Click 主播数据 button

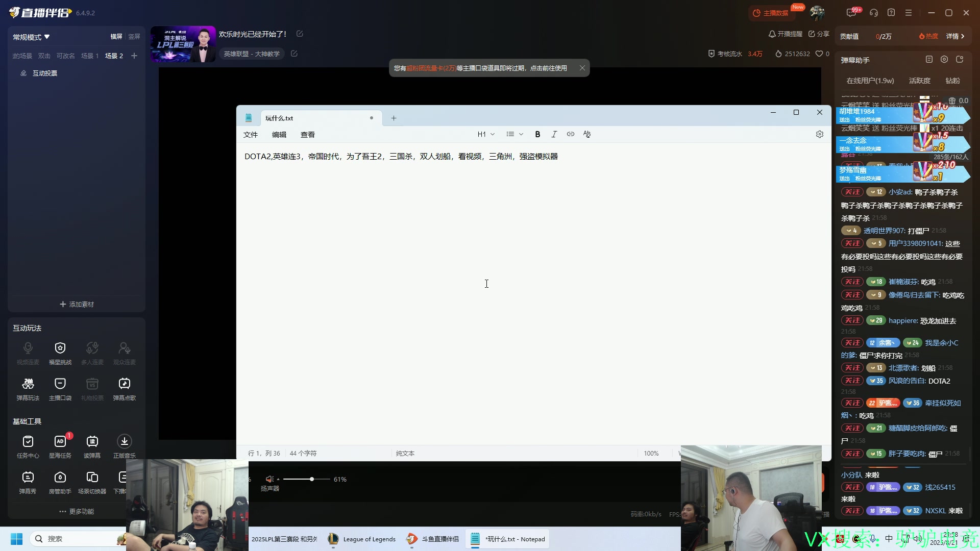click(771, 13)
